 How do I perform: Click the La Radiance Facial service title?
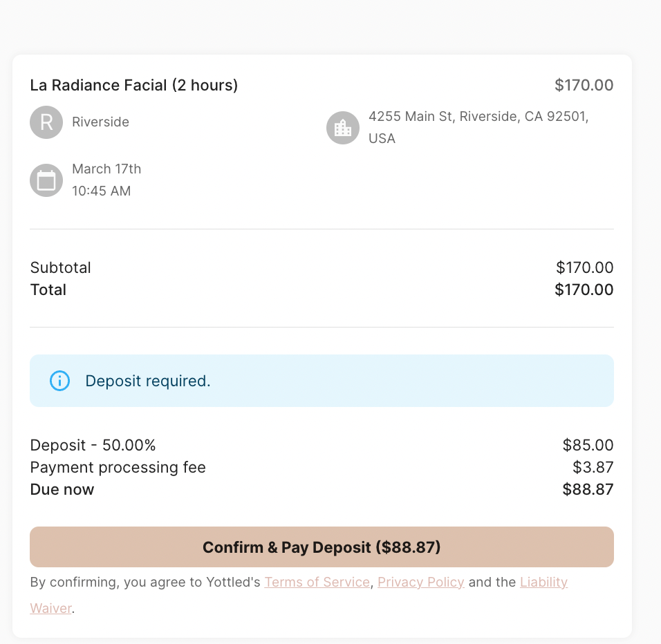pyautogui.click(x=134, y=86)
